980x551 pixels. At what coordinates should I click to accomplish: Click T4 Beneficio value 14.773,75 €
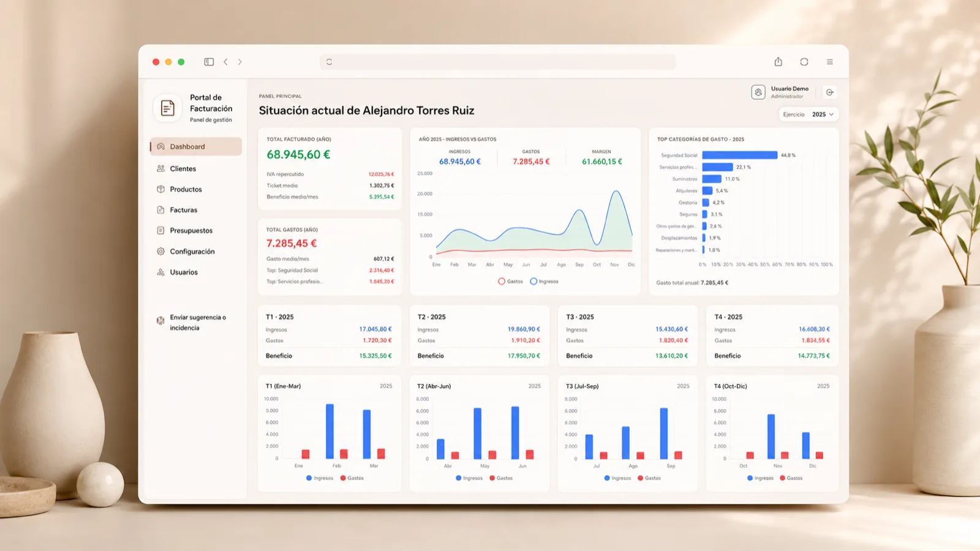814,356
